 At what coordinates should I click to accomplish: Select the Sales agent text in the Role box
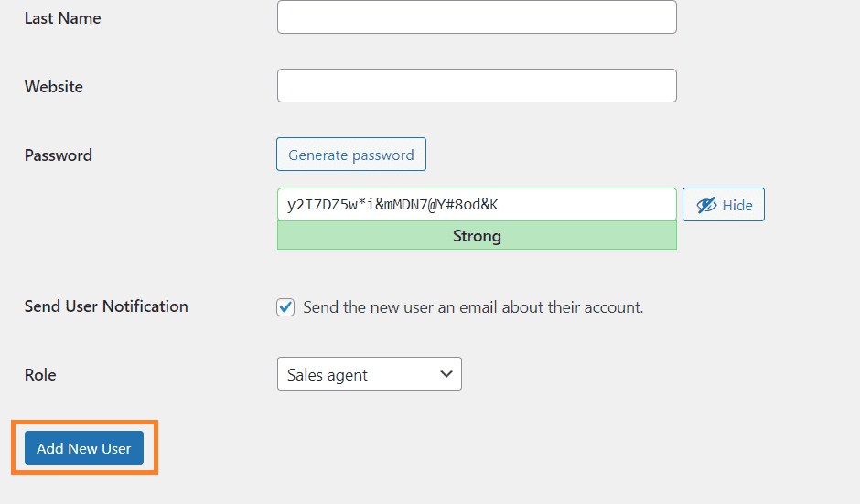tap(327, 375)
